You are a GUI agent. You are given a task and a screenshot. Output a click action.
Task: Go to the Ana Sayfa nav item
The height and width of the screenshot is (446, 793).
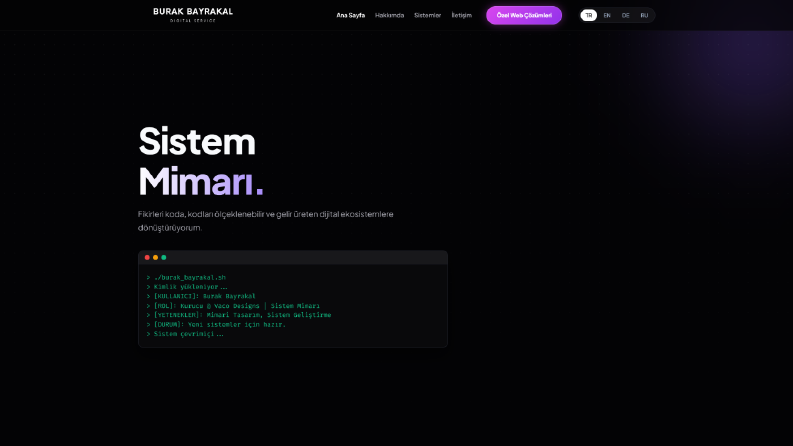pyautogui.click(x=350, y=15)
